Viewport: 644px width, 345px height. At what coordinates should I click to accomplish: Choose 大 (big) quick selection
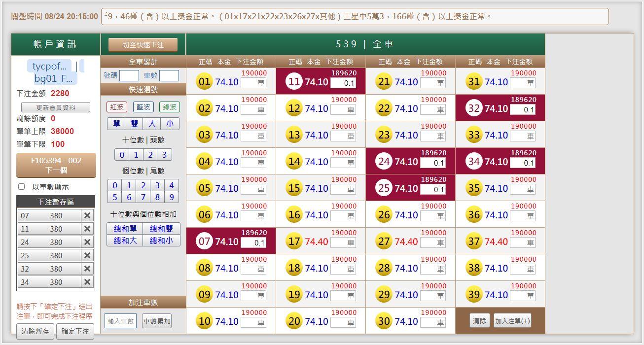pyautogui.click(x=152, y=124)
